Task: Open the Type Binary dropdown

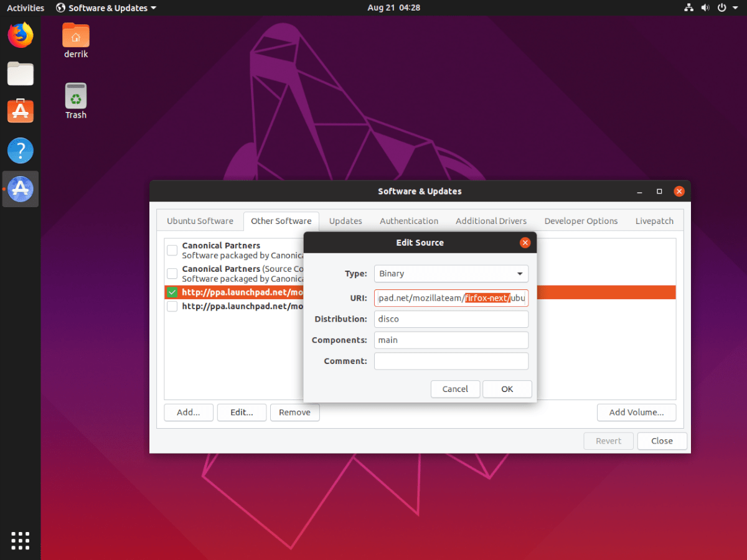Action: pos(451,274)
